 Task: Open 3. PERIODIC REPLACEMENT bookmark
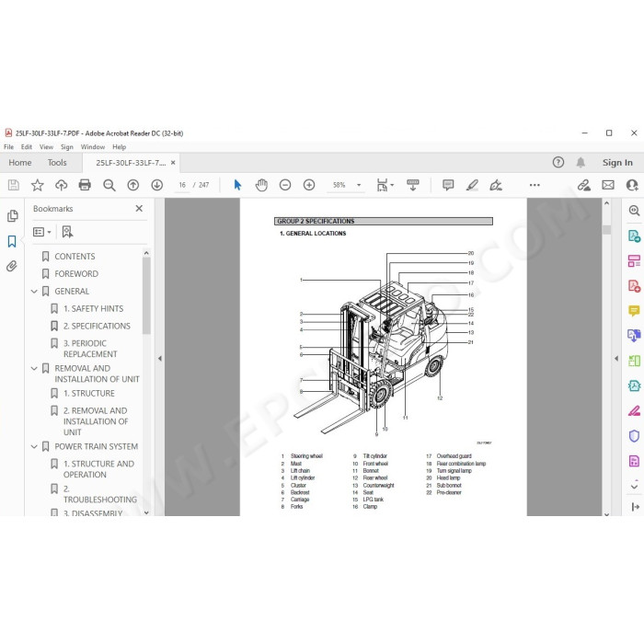pyautogui.click(x=90, y=349)
